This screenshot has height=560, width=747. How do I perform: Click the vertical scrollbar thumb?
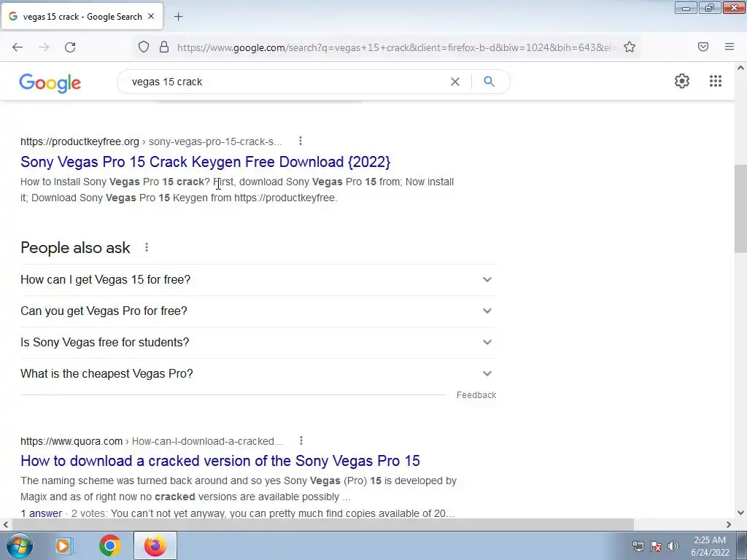pos(740,209)
